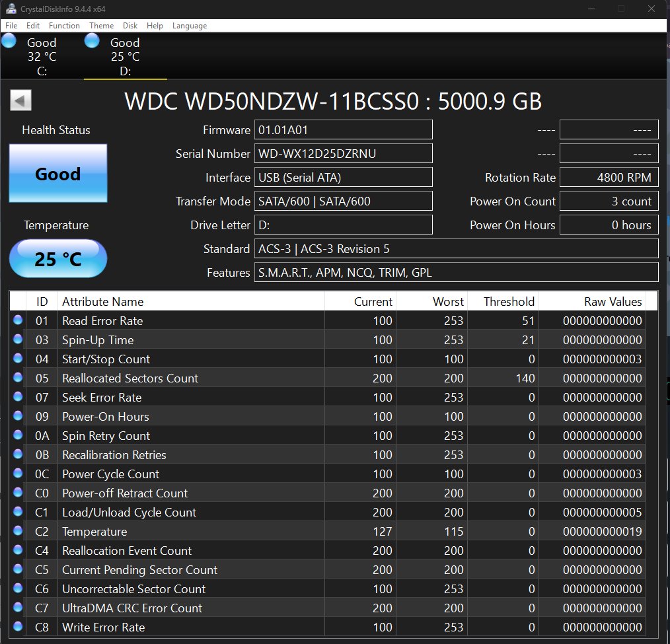Click the 25 °C temperature button
Viewport: 670px width, 644px height.
point(58,258)
